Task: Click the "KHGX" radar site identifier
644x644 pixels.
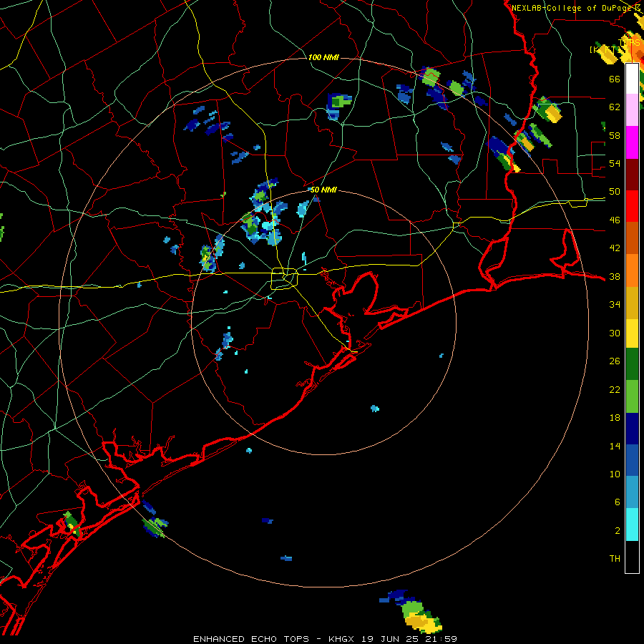Action: coord(343,639)
